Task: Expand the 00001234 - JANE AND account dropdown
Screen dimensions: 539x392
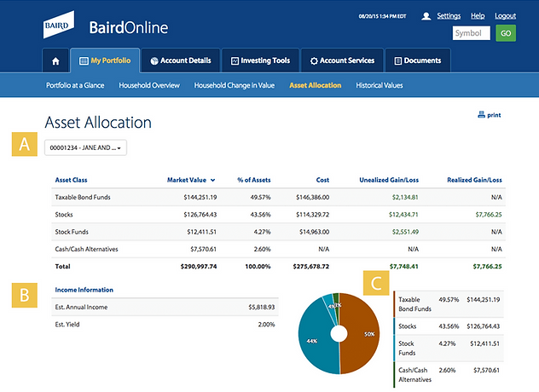Action: [85, 147]
